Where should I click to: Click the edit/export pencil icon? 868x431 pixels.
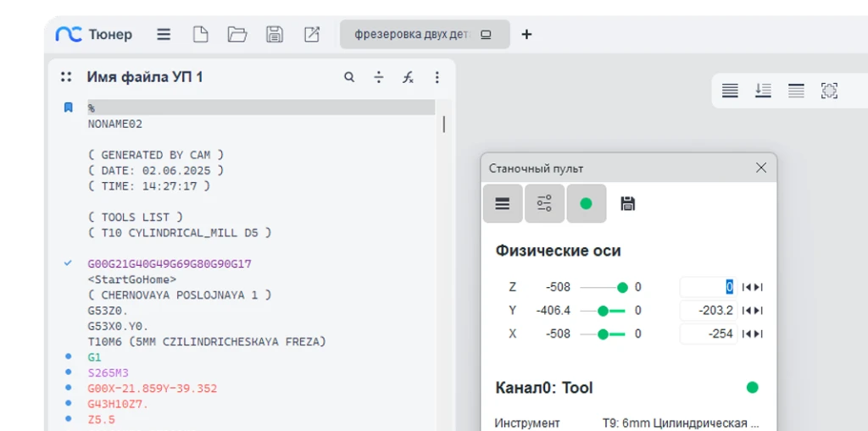[x=312, y=35]
